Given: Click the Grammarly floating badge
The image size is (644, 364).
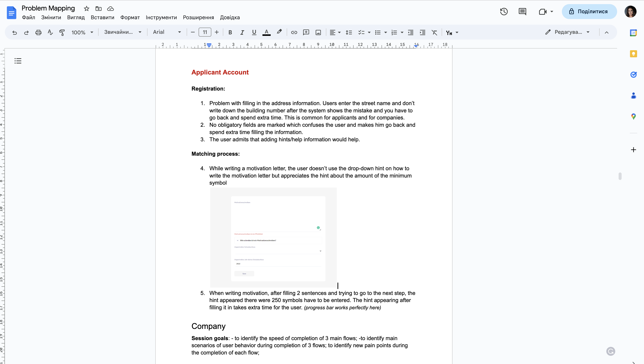Looking at the screenshot, I should [611, 351].
